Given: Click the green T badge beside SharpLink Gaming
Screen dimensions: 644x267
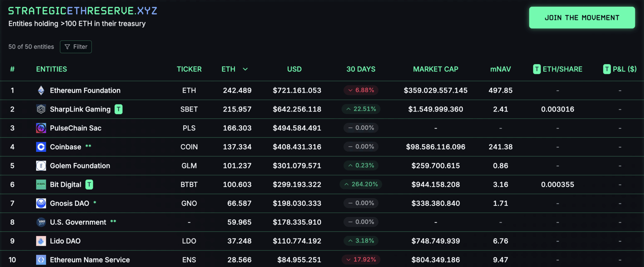Looking at the screenshot, I should [x=118, y=109].
